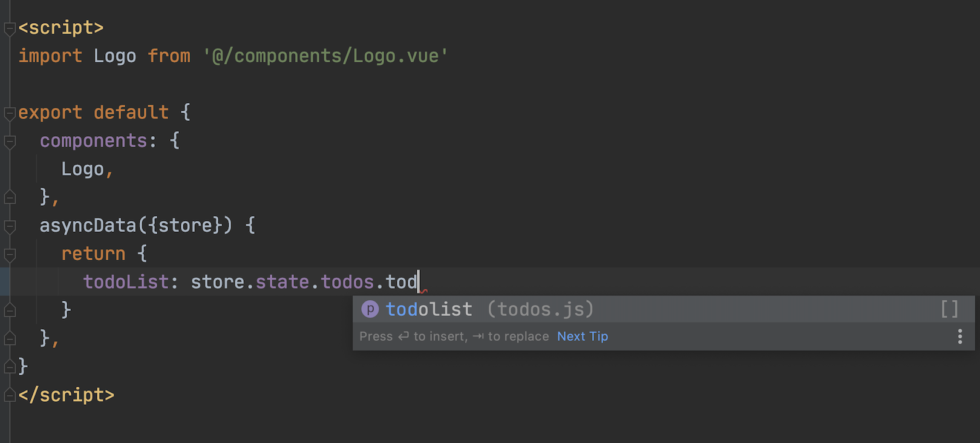Open the Next Tip link

[583, 336]
